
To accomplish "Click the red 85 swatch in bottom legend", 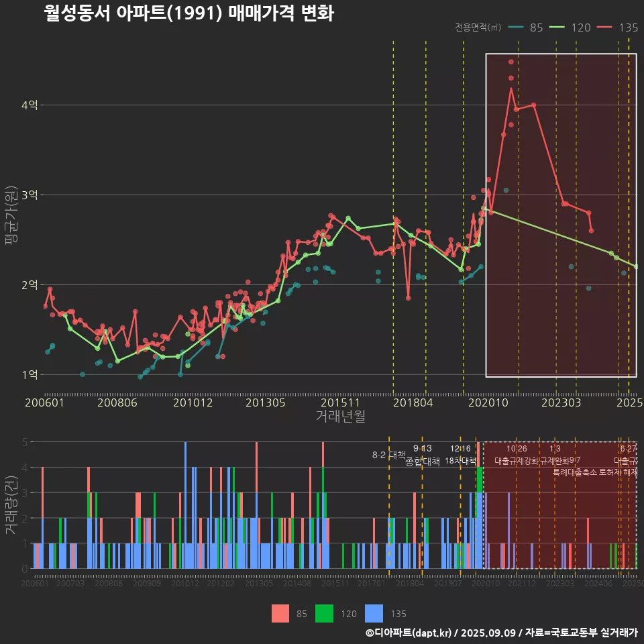I will click(280, 613).
